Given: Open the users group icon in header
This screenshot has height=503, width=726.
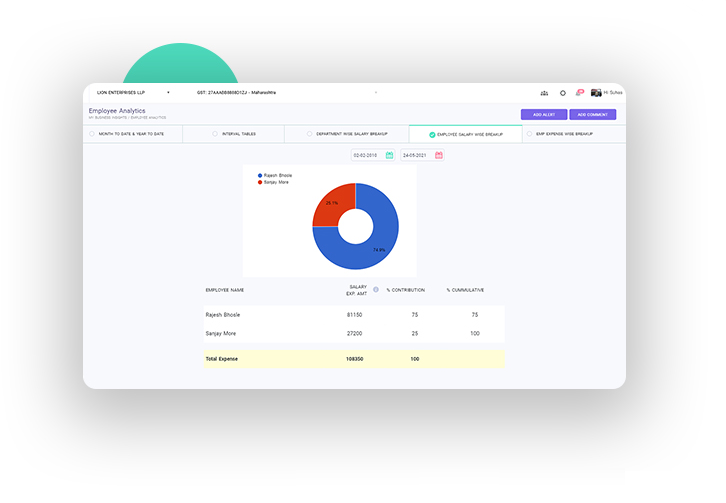Looking at the screenshot, I should click(x=544, y=93).
